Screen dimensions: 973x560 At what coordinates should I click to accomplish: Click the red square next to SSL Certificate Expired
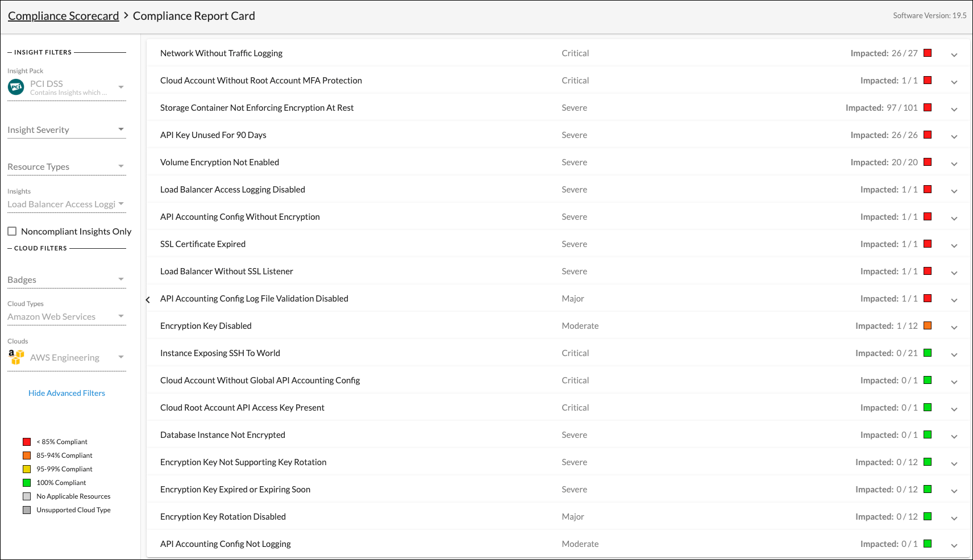pyautogui.click(x=928, y=244)
